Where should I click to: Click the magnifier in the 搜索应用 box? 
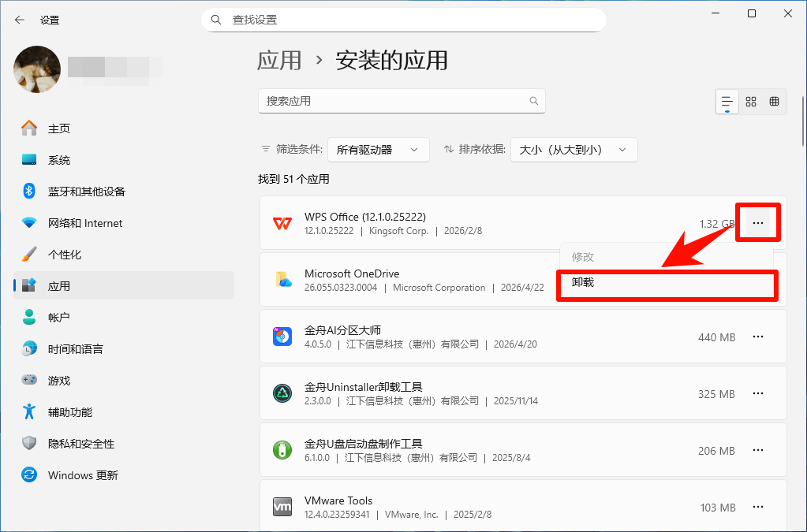tap(534, 101)
